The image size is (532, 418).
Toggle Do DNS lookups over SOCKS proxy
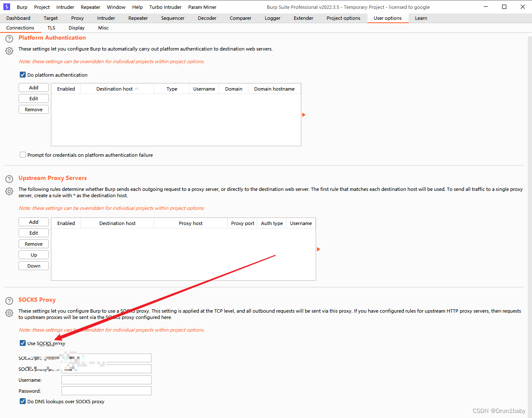pos(23,401)
